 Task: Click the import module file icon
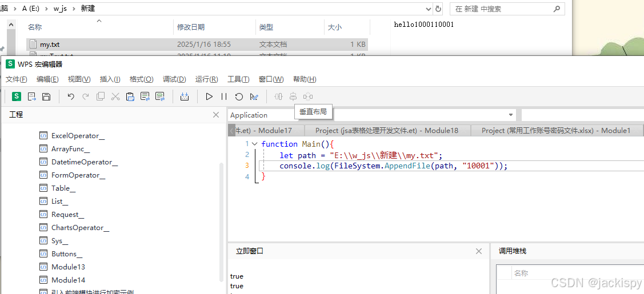pyautogui.click(x=31, y=96)
